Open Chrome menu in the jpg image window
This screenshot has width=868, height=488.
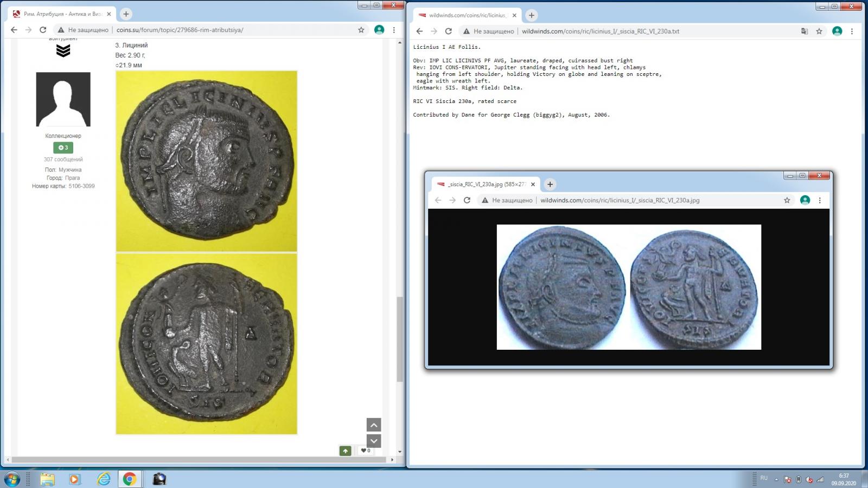[x=820, y=200]
